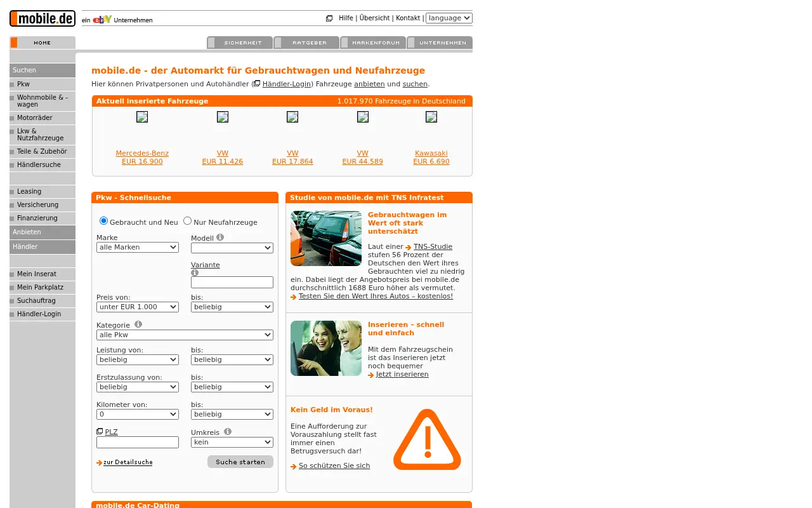The width and height of the screenshot is (812, 508).
Task: Select Gebraucht und Neu radio button
Action: (x=104, y=221)
